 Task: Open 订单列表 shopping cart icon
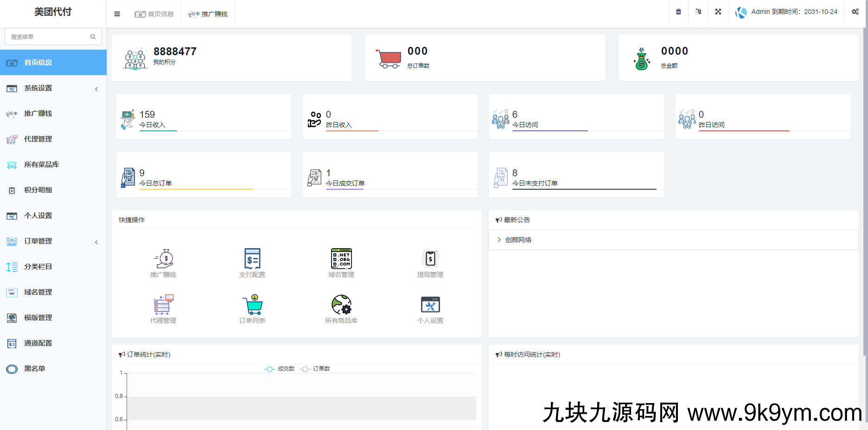tap(252, 308)
